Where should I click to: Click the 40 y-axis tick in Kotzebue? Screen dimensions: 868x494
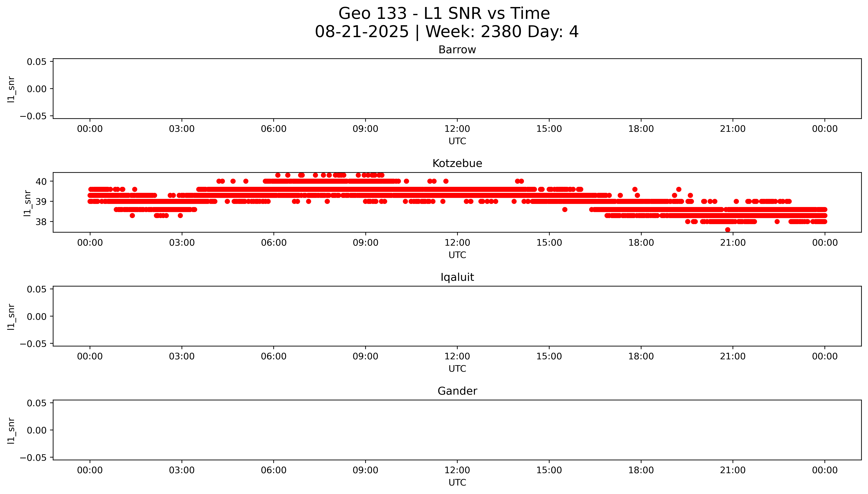click(x=41, y=181)
